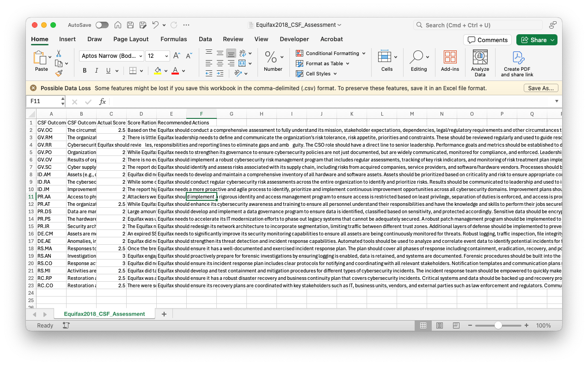Screen dimensions: 588x365
Task: Increase font size with larger A icon
Action: (176, 56)
